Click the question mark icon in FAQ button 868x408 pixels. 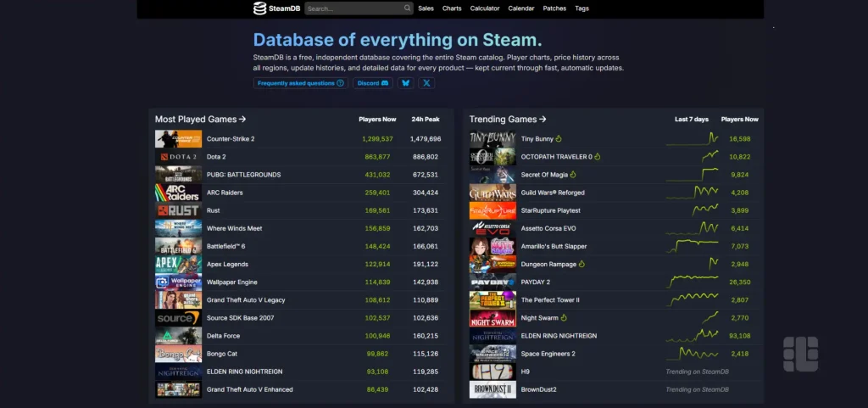coord(341,83)
